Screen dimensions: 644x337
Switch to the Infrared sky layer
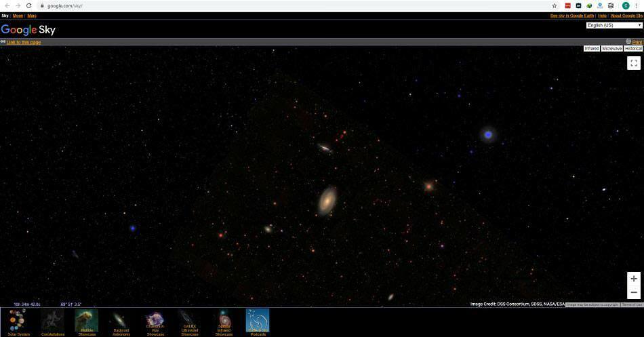(591, 49)
